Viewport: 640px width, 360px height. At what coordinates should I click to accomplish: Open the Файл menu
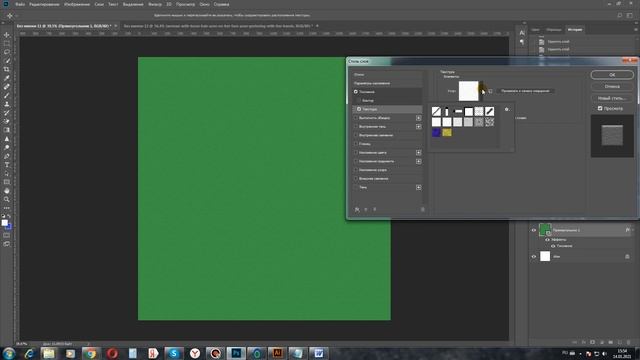[20, 4]
